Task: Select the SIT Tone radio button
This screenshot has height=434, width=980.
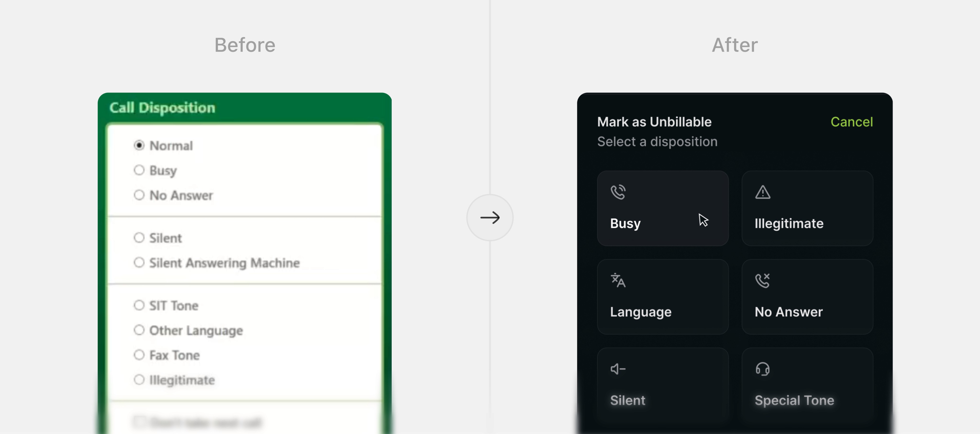Action: coord(139,305)
